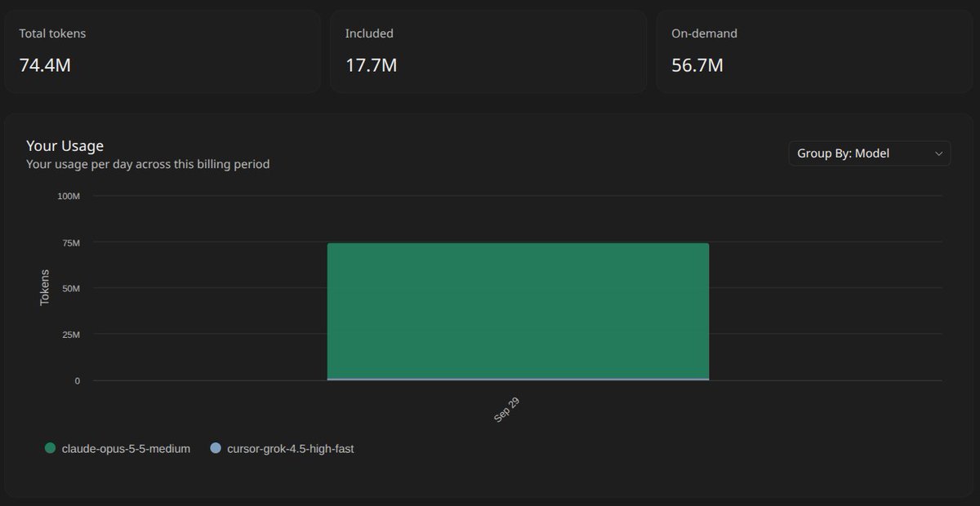Click the 75M y-axis tick label
The height and width of the screenshot is (506, 980).
pyautogui.click(x=70, y=243)
